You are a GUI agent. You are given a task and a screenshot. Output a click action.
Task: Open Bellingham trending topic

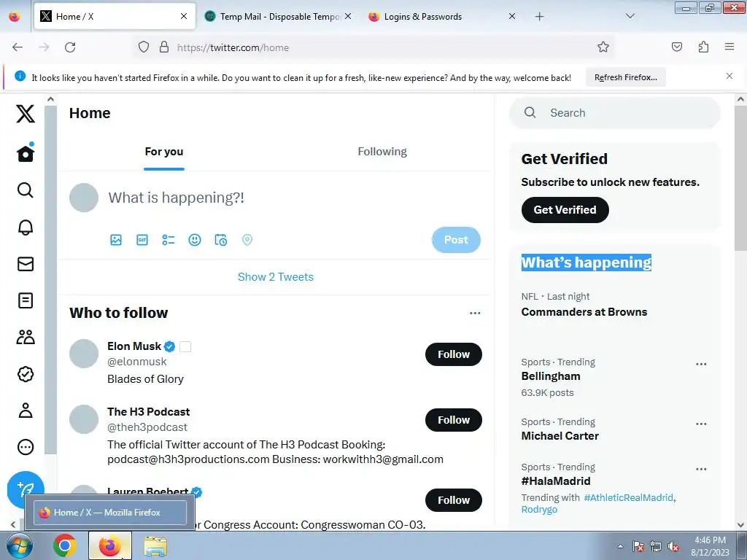(x=551, y=376)
